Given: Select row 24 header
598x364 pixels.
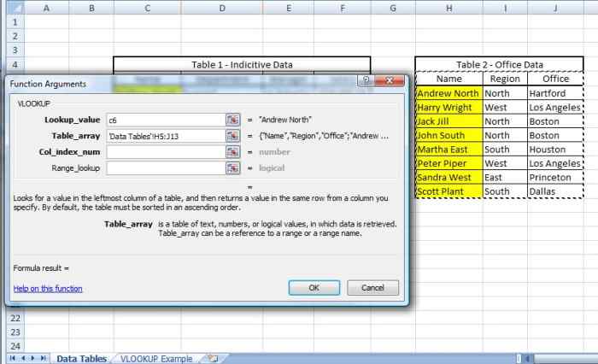Looking at the screenshot, I should (x=15, y=346).
